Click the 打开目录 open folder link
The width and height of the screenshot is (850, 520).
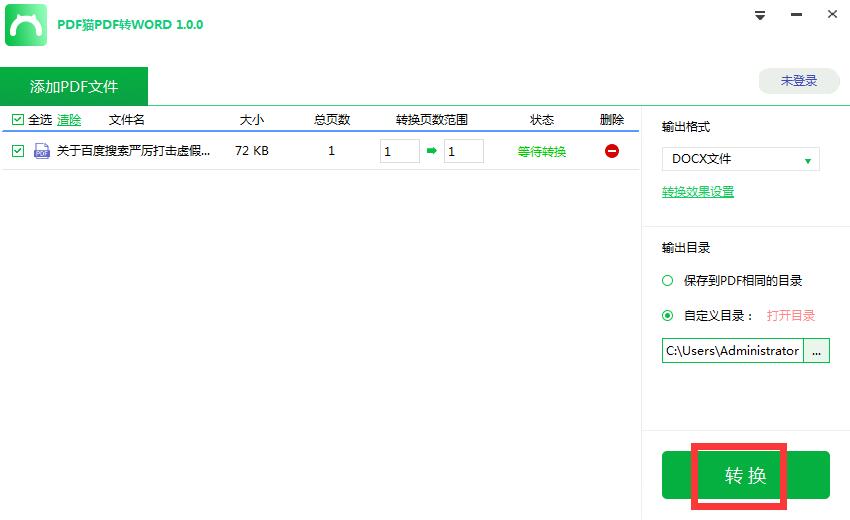coord(790,316)
